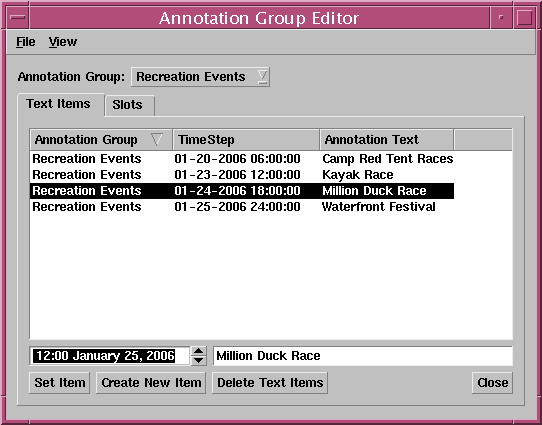
Task: Click the sort triangle in Annotation Group header
Action: (x=157, y=139)
